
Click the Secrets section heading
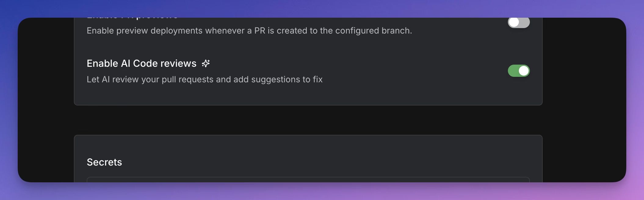(104, 162)
